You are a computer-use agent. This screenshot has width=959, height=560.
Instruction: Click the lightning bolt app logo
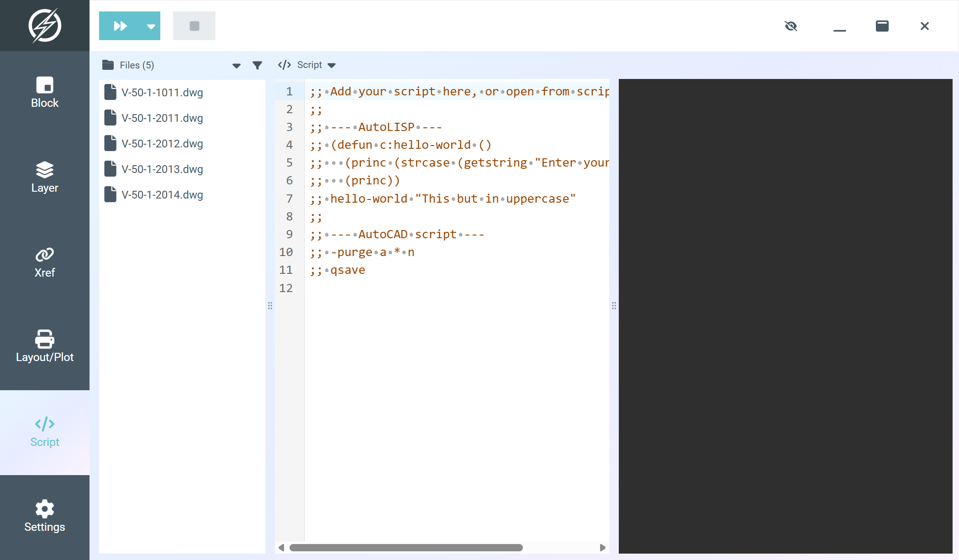tap(45, 26)
